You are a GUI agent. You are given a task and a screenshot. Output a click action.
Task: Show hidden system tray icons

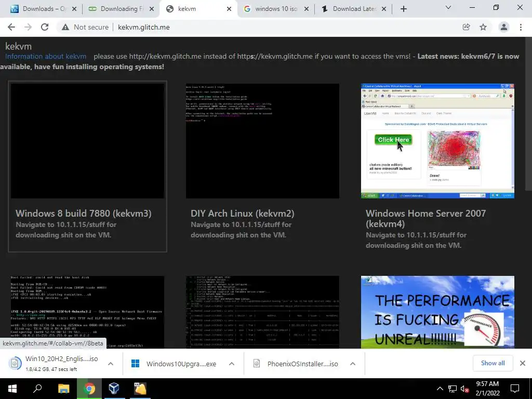440,389
